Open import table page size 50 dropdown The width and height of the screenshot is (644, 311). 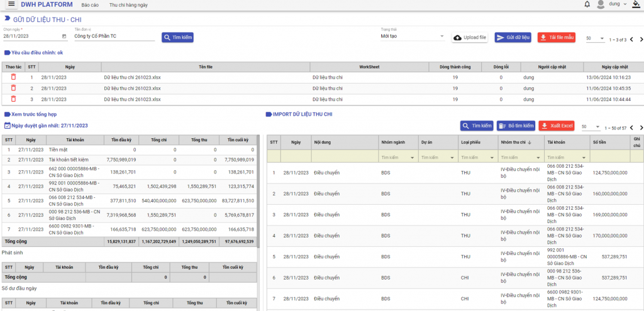[591, 127]
